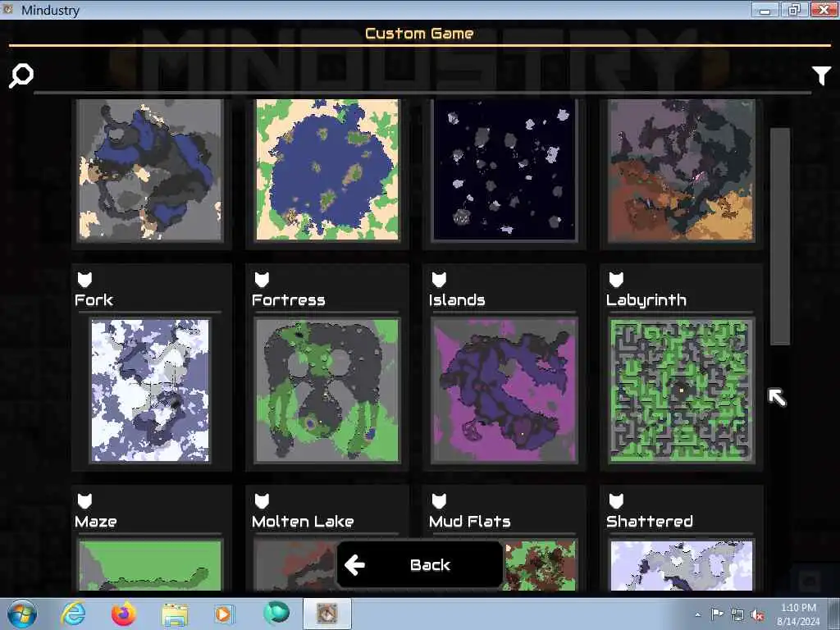Click the search magnifier icon
Image resolution: width=840 pixels, height=630 pixels.
pyautogui.click(x=21, y=75)
